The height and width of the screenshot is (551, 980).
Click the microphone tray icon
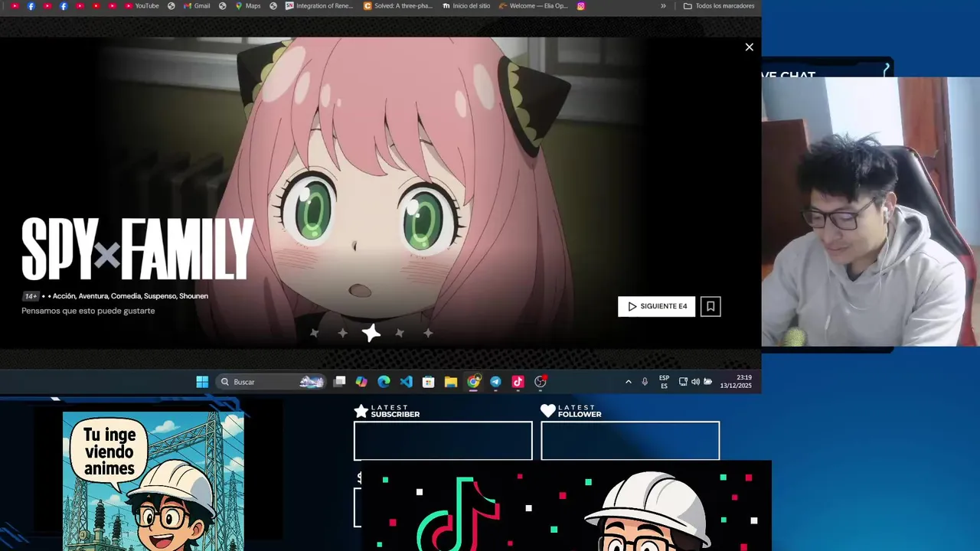[x=645, y=382]
